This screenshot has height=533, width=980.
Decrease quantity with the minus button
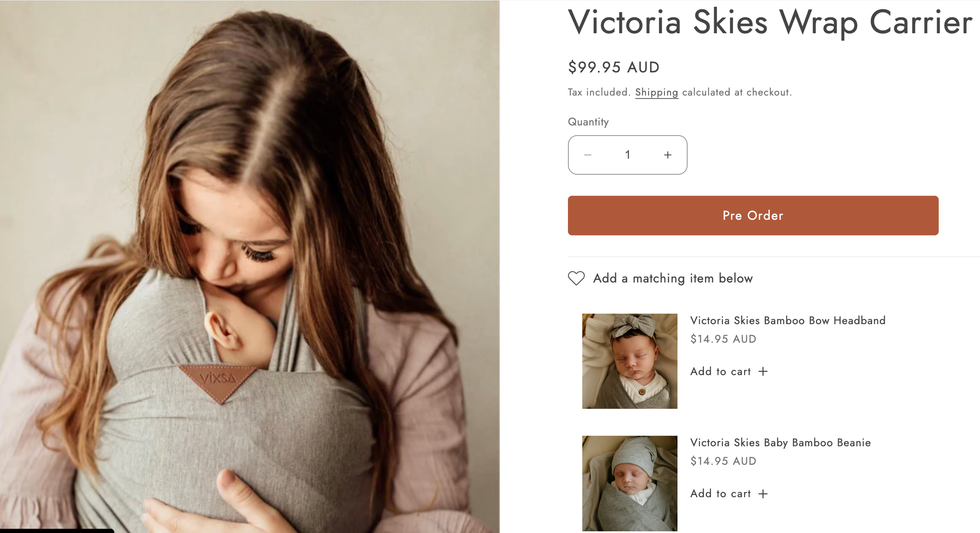click(588, 155)
